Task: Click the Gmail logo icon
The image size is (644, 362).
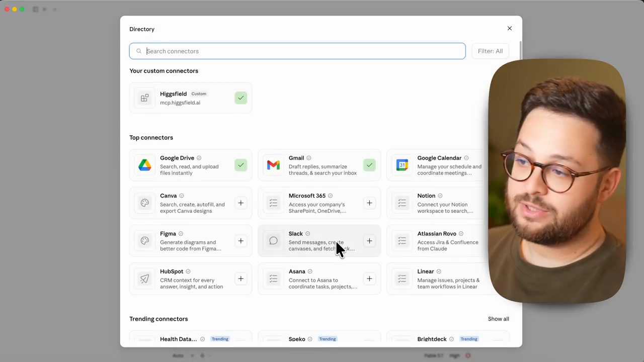Action: coord(273,165)
